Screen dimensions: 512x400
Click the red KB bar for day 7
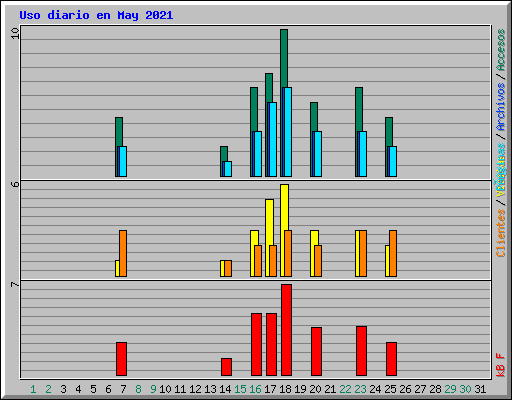tap(121, 359)
